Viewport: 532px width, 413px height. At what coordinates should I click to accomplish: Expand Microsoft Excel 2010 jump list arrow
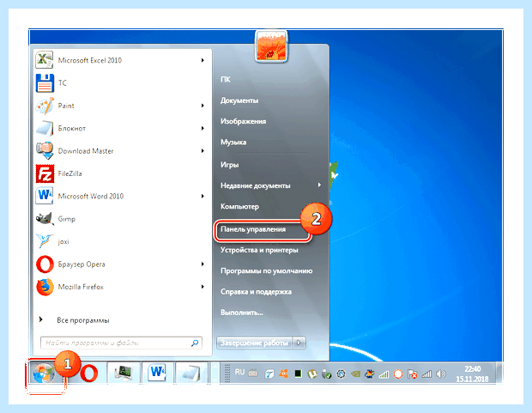coord(203,60)
